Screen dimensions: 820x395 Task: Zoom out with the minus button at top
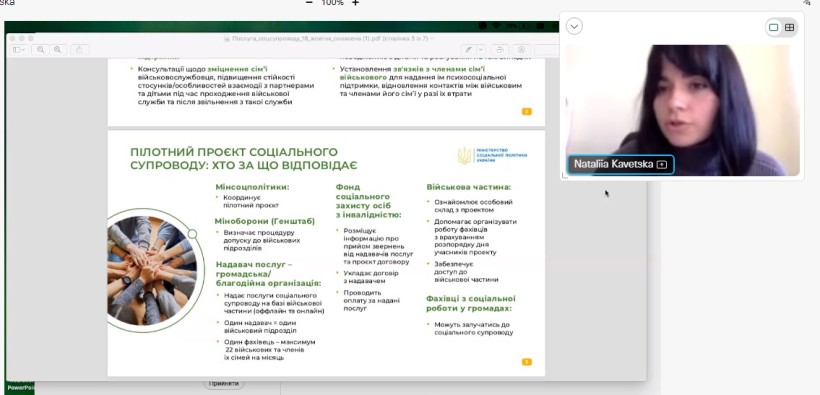309,3
